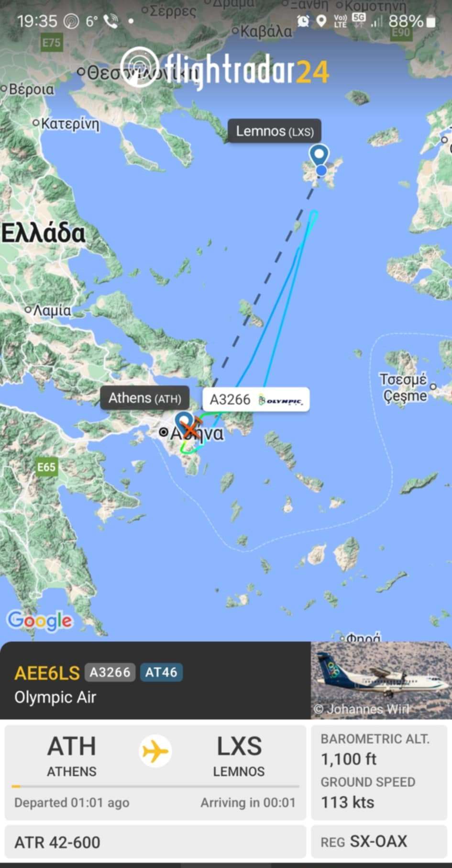The image size is (452, 868).
Task: Tap the yellow airplane route icon
Action: click(155, 751)
